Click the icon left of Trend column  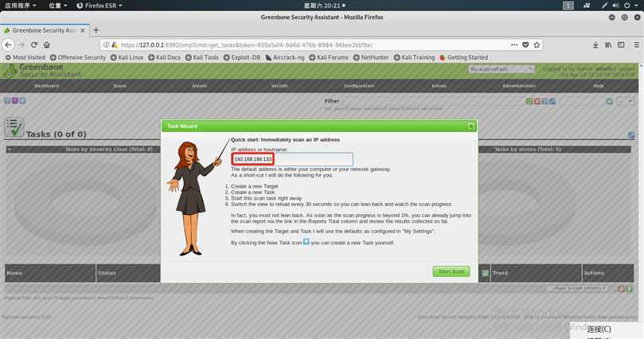coord(485,273)
